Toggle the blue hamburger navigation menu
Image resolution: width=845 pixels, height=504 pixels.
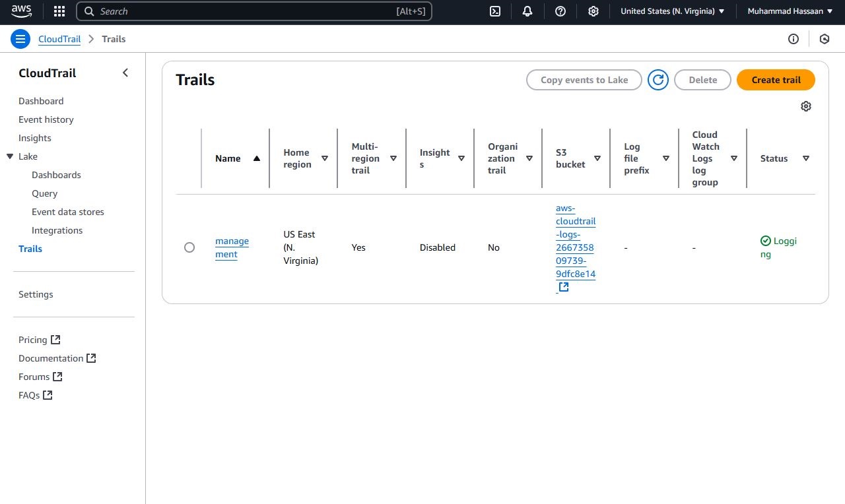click(x=20, y=39)
